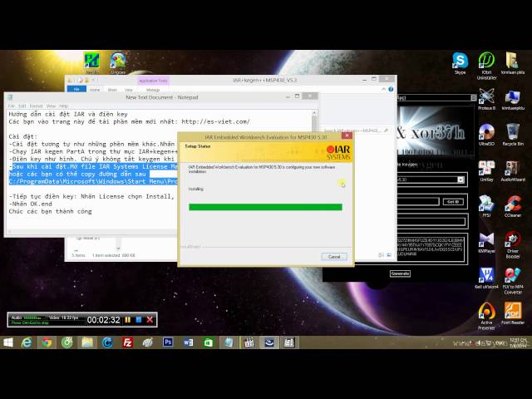Viewport: 532px width, 399px height.
Task: Cancel the recording with the red X
Action: coord(150,319)
